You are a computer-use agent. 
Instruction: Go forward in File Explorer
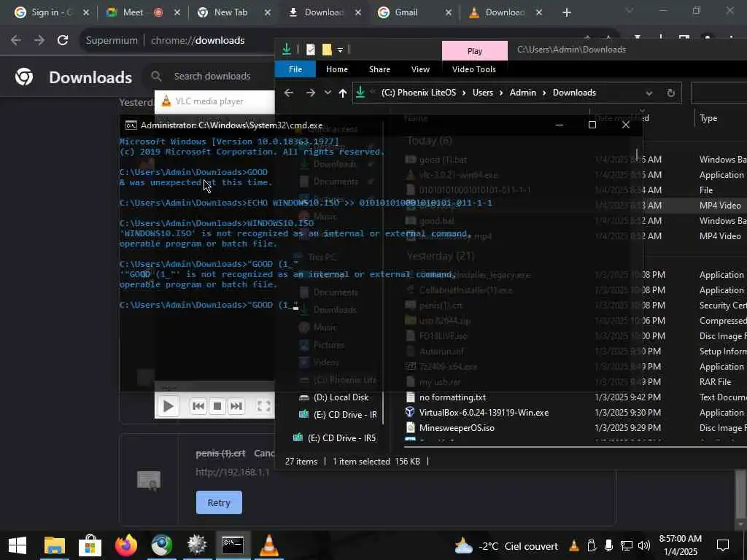point(310,93)
